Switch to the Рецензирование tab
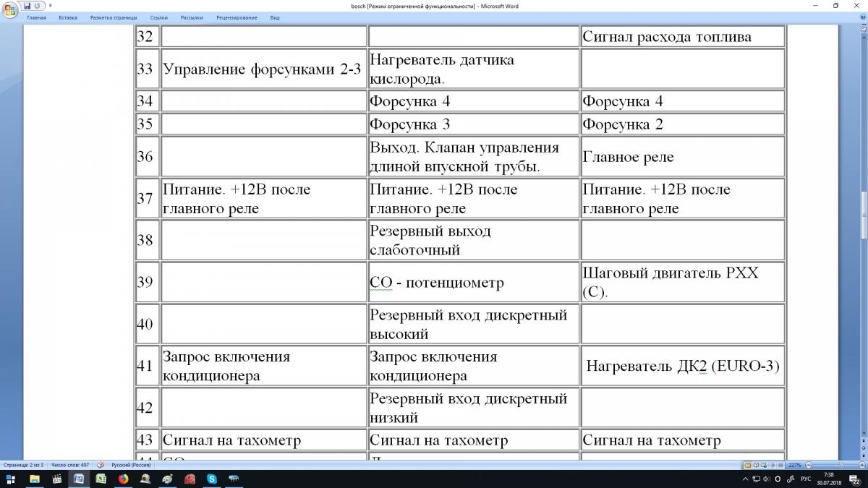This screenshot has height=488, width=868. coord(238,17)
